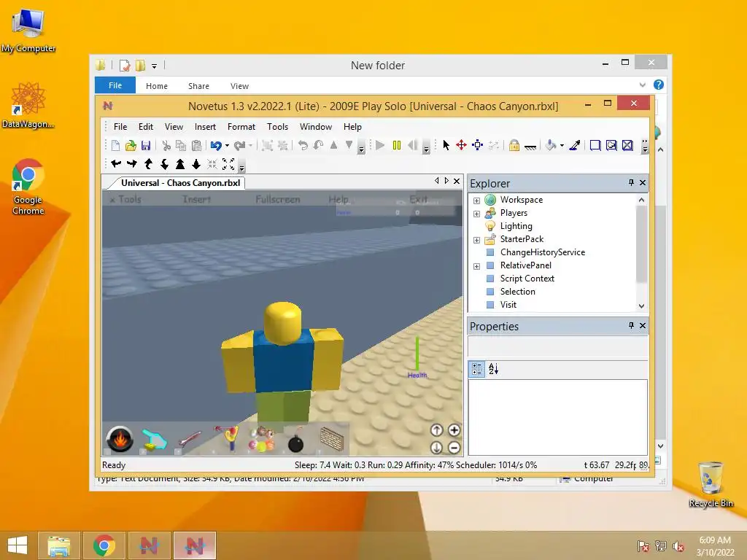Click the camera zoom-in plus circle button
The height and width of the screenshot is (560, 747).
coord(454,430)
